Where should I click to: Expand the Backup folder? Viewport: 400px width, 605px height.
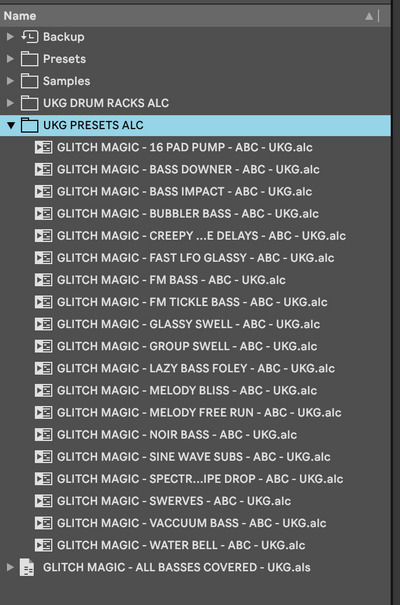coord(10,37)
